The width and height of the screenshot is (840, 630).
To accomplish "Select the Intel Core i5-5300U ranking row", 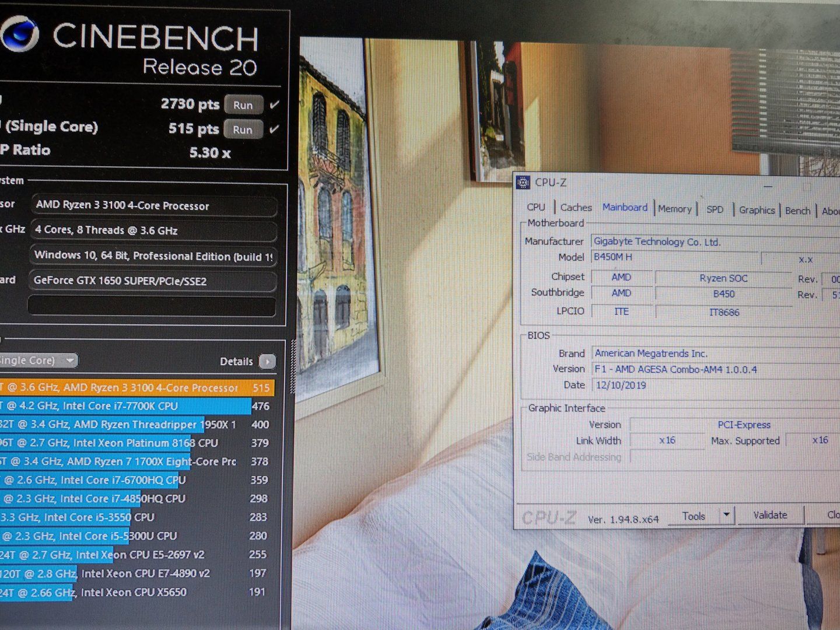I will [136, 536].
